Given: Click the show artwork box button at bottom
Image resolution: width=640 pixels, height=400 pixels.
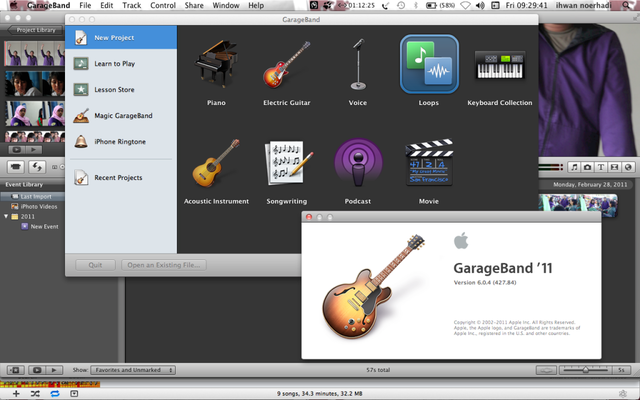Looking at the screenshot, I should point(74,393).
